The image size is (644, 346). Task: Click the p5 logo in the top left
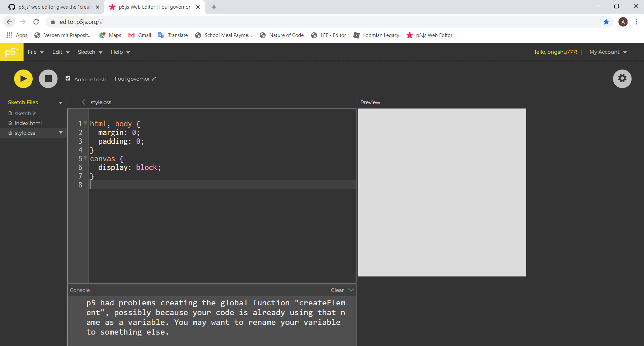coord(11,52)
